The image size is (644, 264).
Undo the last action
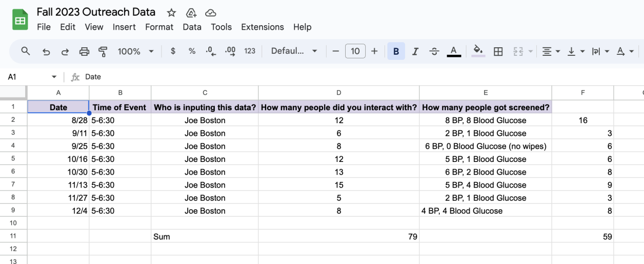(46, 51)
